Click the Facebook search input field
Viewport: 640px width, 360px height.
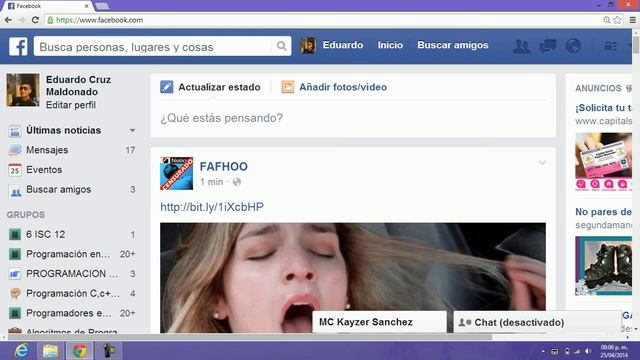click(153, 47)
